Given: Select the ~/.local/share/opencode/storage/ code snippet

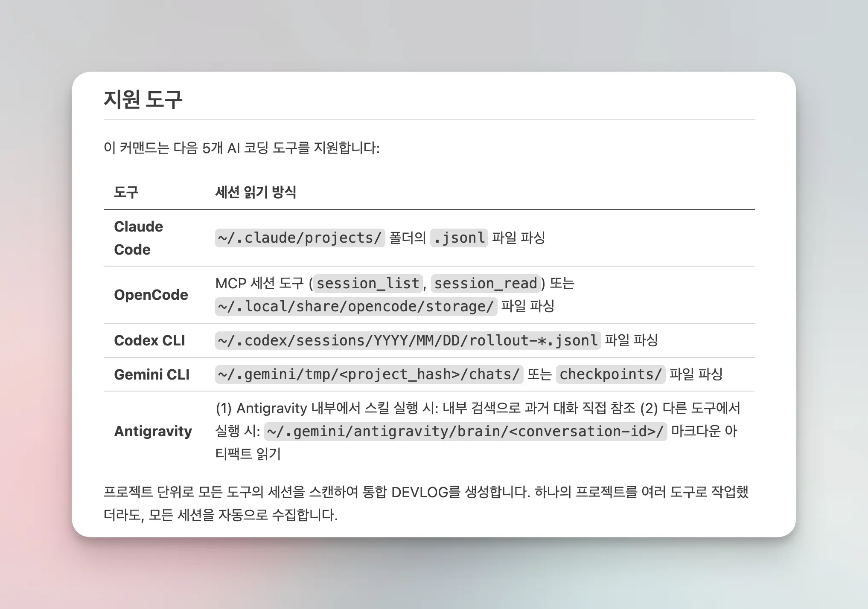Looking at the screenshot, I should click(x=356, y=305).
